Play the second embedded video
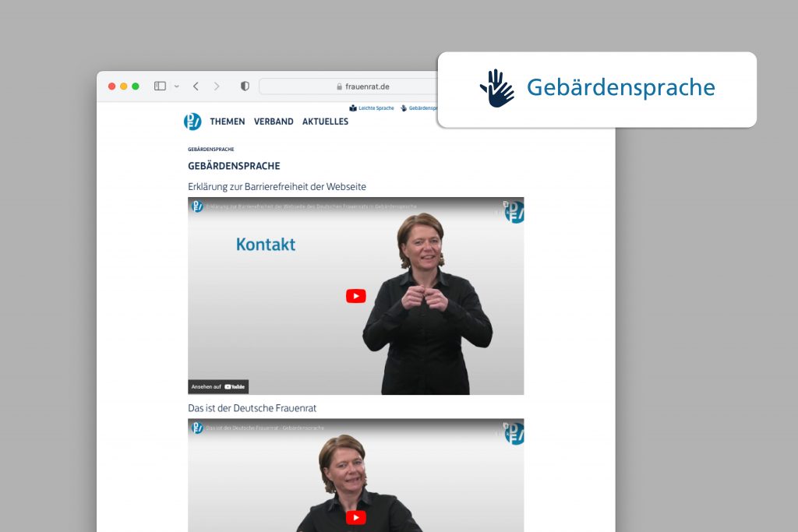798x532 pixels. coord(355,516)
